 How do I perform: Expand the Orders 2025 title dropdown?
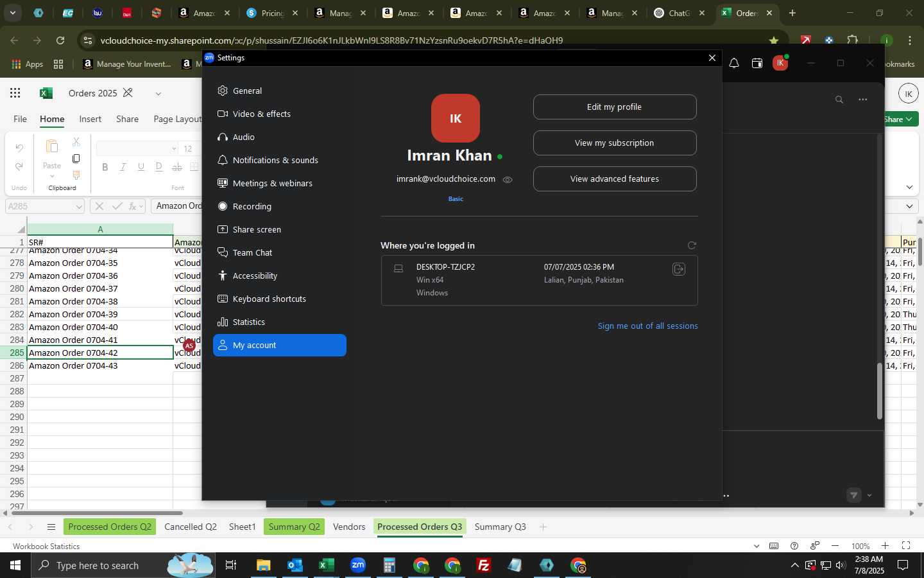click(x=158, y=94)
